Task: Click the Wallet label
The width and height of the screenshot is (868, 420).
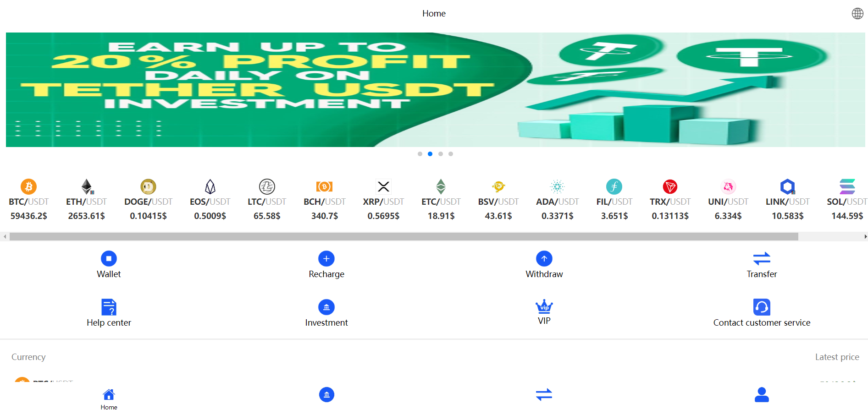Action: [109, 274]
